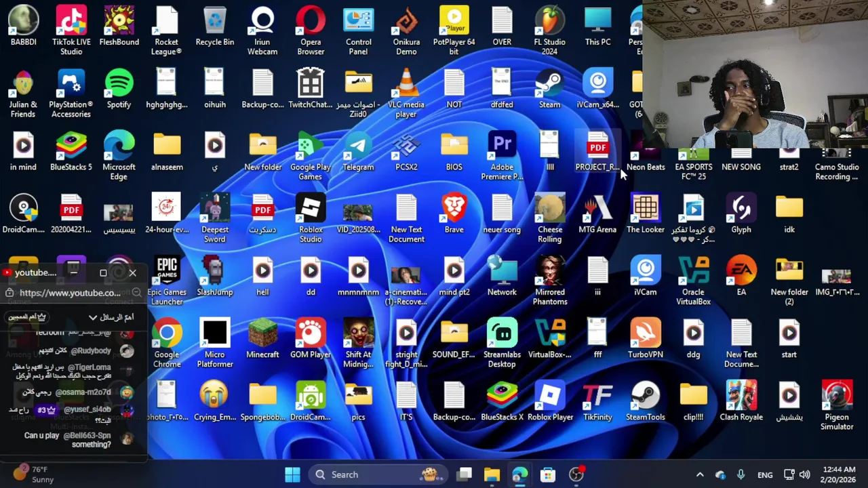Open Google Play Games
868x488 pixels.
pos(311,155)
